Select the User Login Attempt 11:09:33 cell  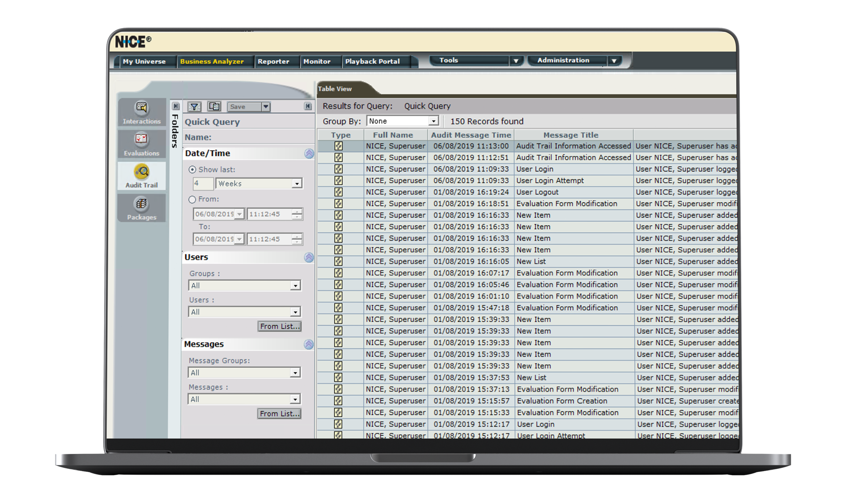tap(573, 180)
